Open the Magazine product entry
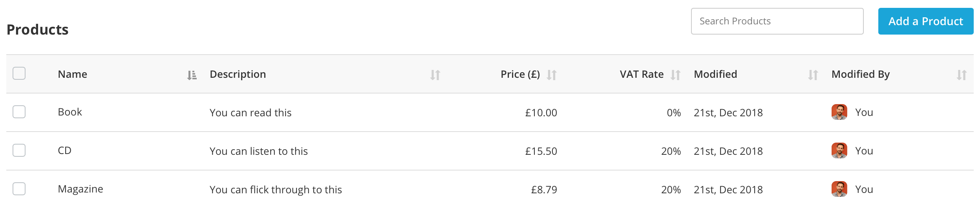The image size is (980, 209). coord(80,189)
